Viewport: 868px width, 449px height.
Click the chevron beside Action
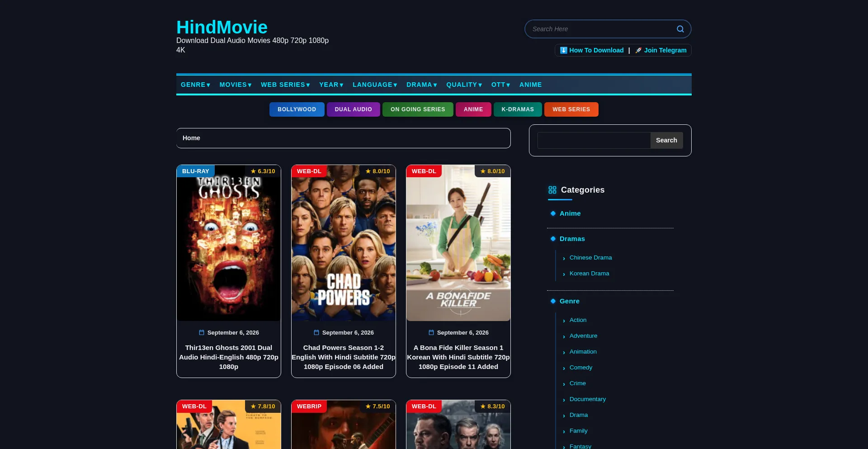tap(564, 321)
